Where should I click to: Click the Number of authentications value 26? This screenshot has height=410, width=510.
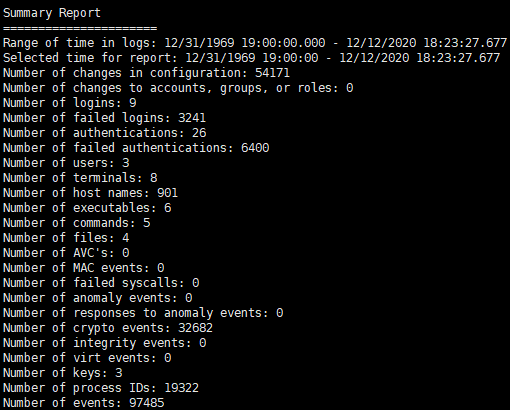click(199, 133)
